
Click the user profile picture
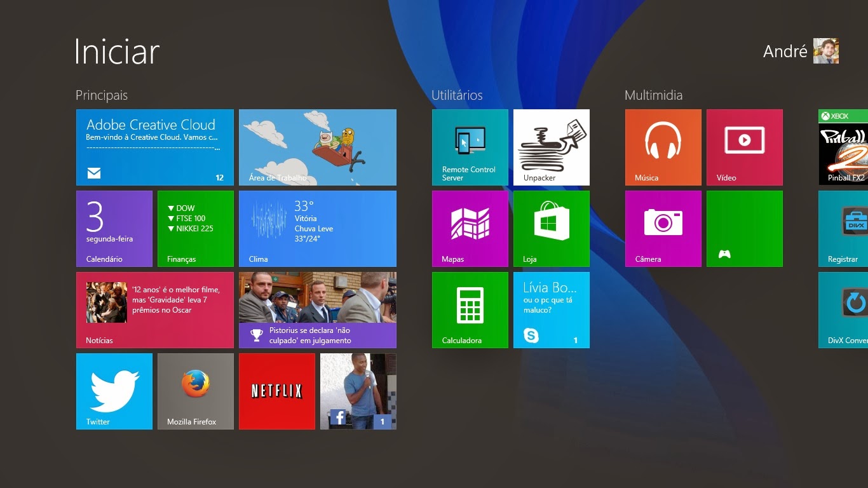[826, 51]
